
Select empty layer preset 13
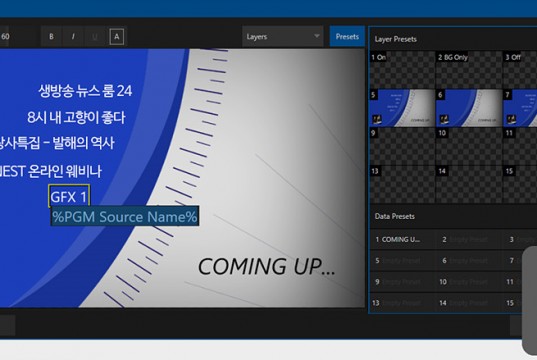(x=402, y=185)
